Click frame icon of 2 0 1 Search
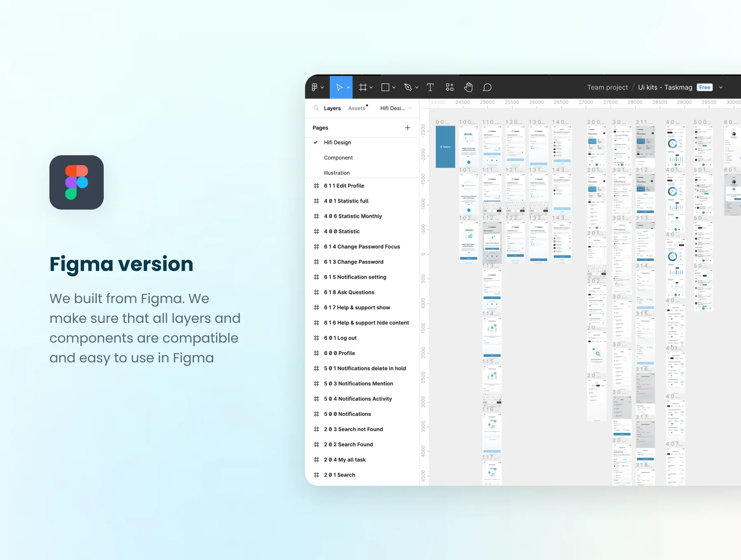 pos(316,475)
